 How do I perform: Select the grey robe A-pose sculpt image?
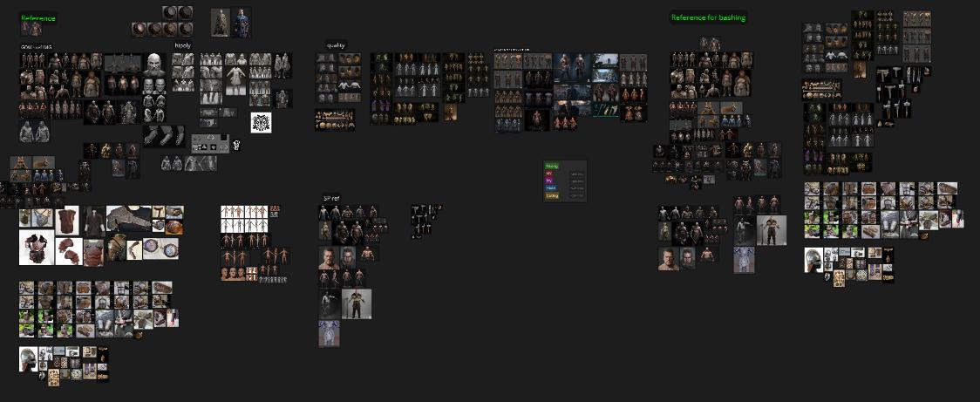coord(235,80)
